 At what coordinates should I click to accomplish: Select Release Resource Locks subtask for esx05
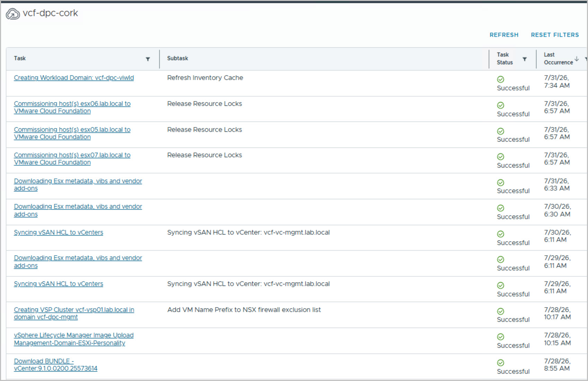click(x=204, y=130)
